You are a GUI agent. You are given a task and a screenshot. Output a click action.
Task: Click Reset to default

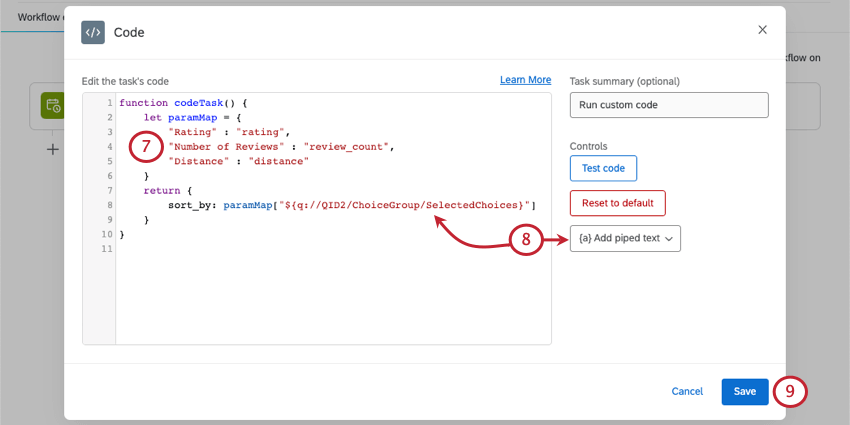(x=617, y=203)
